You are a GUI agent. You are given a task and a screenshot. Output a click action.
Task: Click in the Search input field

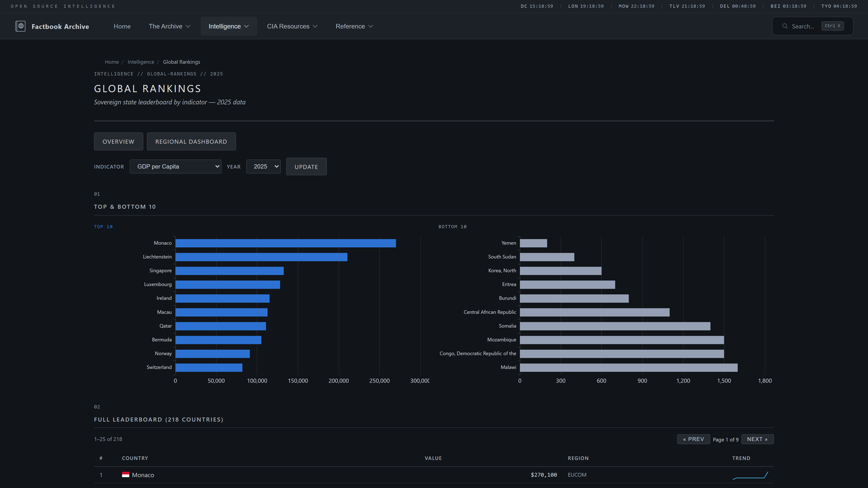tap(803, 26)
